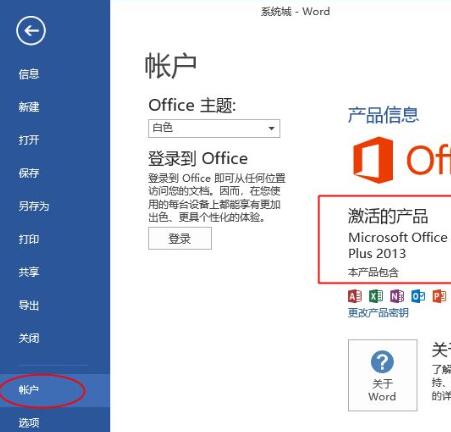Click the PowerPoint app icon
Screen dimensions: 451x432
439,296
